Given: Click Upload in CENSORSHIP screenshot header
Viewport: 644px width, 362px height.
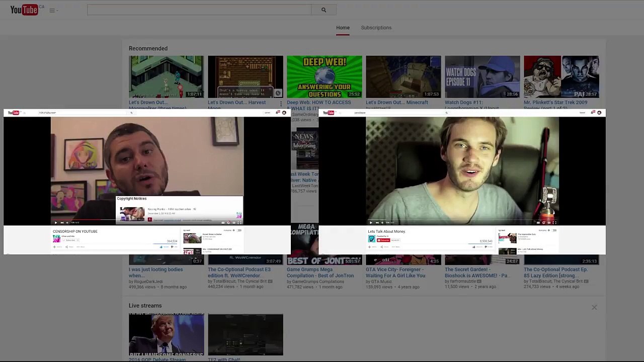Looking at the screenshot, I should tap(267, 113).
